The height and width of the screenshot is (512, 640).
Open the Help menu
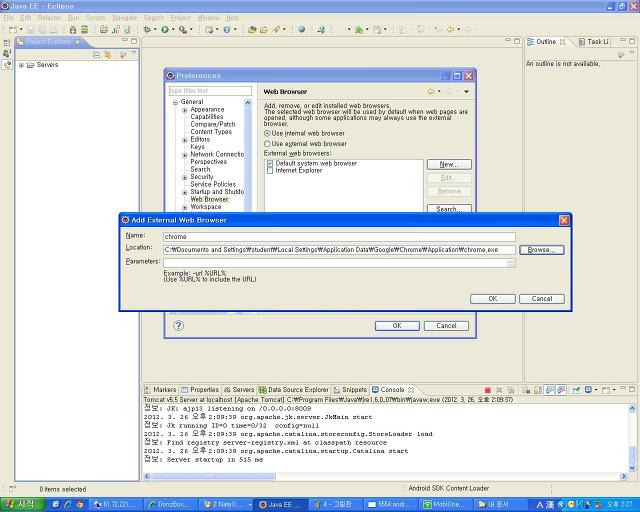[x=233, y=18]
